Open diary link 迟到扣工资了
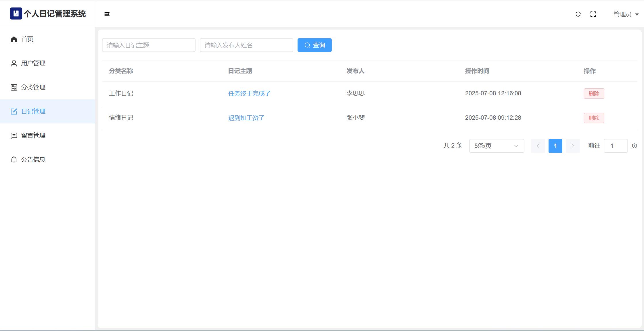 246,118
